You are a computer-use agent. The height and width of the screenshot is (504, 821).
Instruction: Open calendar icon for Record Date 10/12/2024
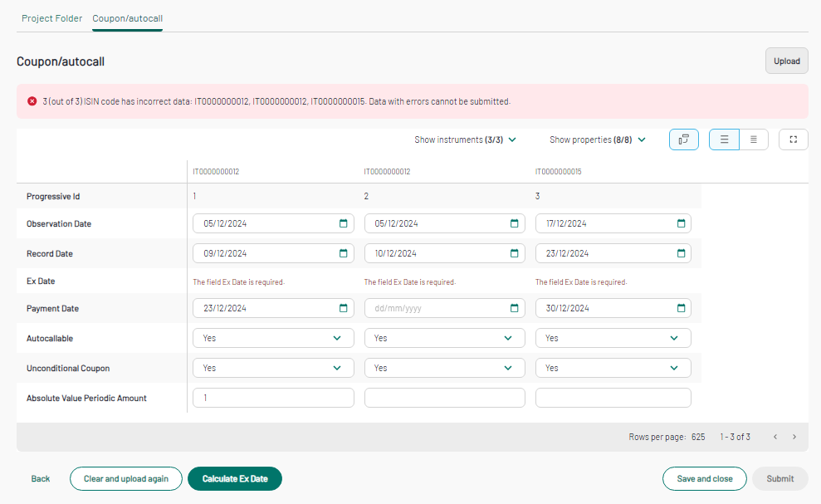(514, 253)
